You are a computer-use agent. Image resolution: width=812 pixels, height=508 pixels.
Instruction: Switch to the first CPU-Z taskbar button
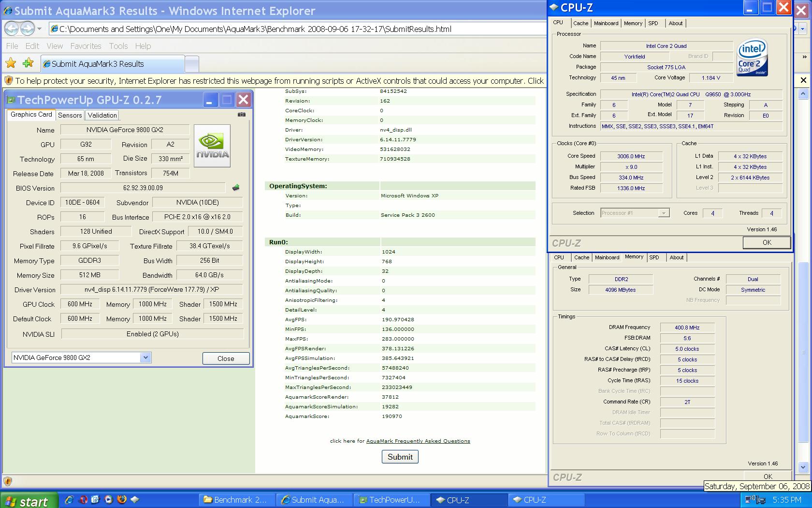(469, 500)
